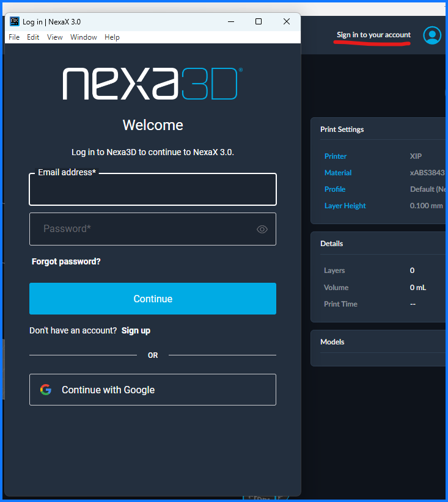Select the Layer Height setting label
This screenshot has width=448, height=502.
345,206
